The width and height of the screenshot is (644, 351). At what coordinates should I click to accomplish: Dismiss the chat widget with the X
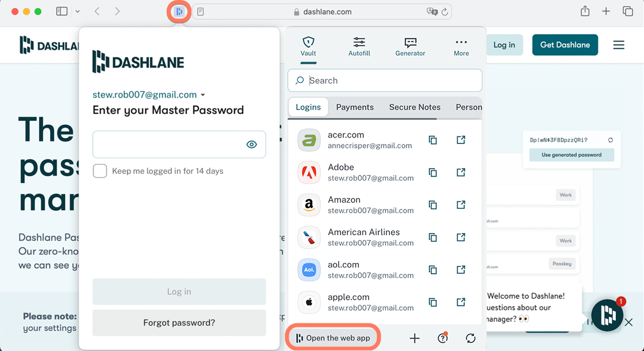pyautogui.click(x=628, y=322)
